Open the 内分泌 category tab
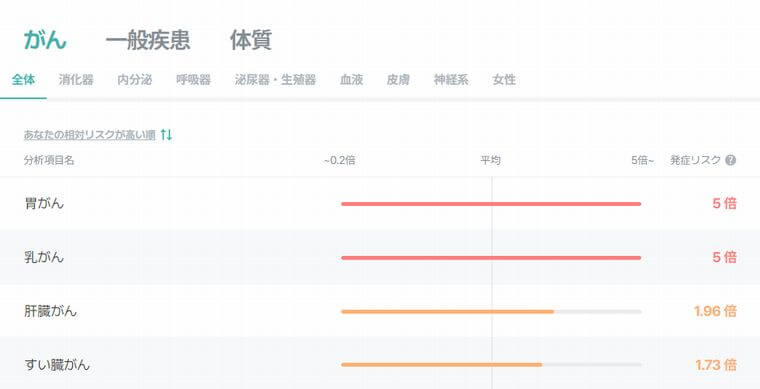This screenshot has width=760, height=389. pyautogui.click(x=135, y=79)
